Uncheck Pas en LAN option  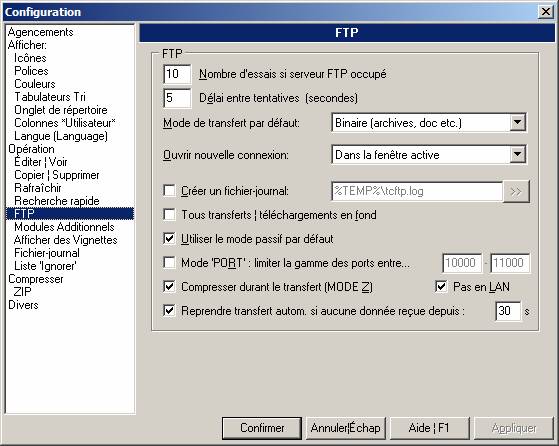coord(441,287)
